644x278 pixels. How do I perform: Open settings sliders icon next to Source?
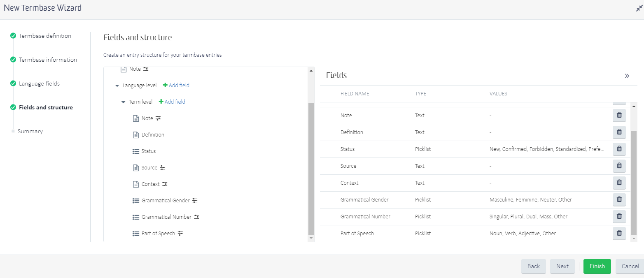[163, 168]
